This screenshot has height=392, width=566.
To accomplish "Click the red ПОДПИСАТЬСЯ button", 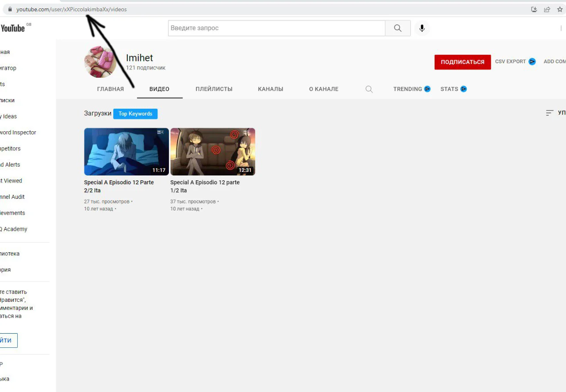I will point(463,62).
